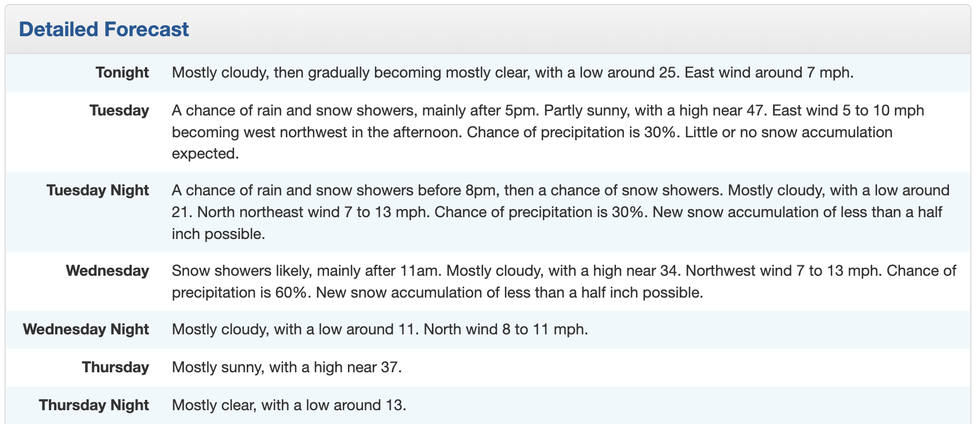Select the Tuesday Night period label
Image resolution: width=980 pixels, height=424 pixels.
coord(98,190)
